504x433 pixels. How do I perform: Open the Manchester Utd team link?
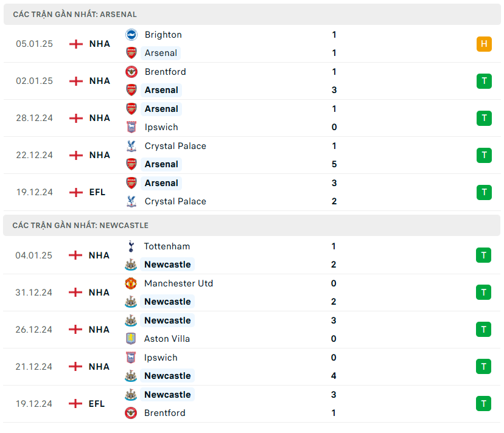pos(178,283)
